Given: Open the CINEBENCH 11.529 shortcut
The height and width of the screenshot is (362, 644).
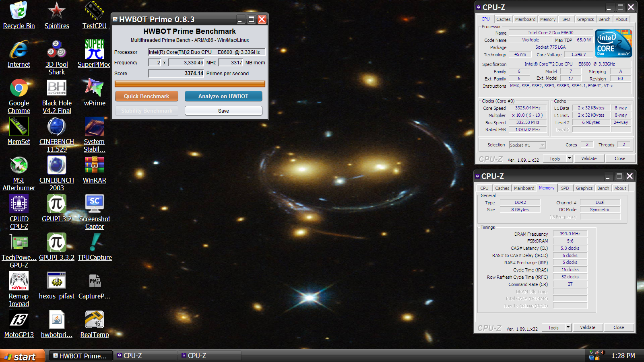Looking at the screenshot, I should (x=57, y=135).
